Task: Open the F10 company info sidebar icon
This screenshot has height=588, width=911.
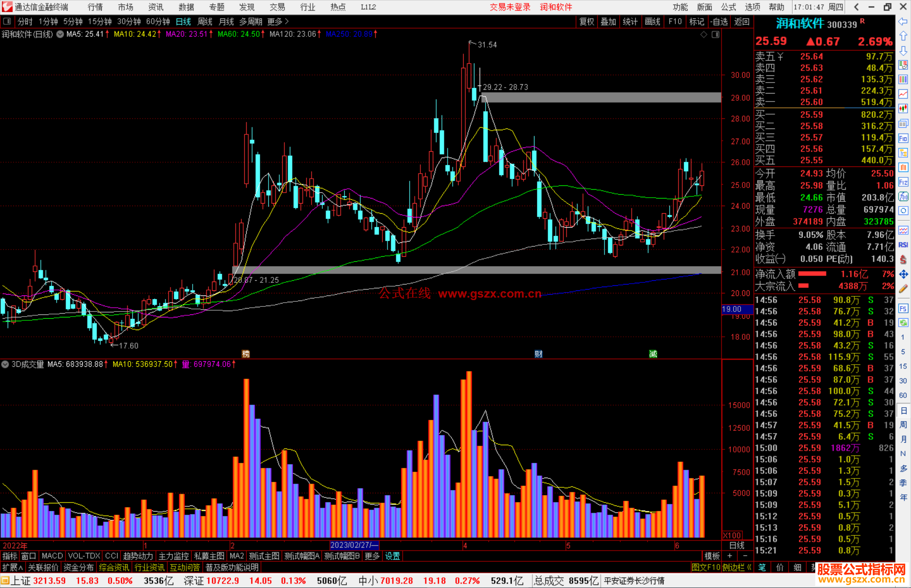Action: tap(903, 138)
